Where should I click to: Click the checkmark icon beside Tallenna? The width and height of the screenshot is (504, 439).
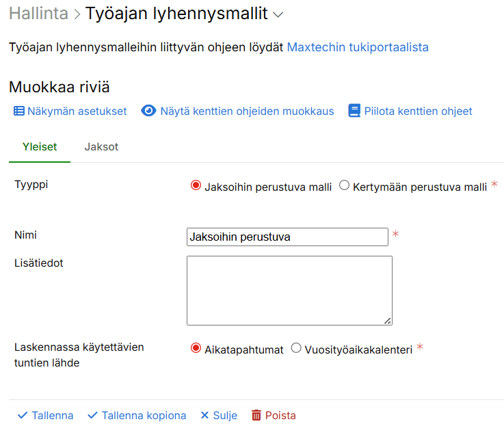[22, 415]
